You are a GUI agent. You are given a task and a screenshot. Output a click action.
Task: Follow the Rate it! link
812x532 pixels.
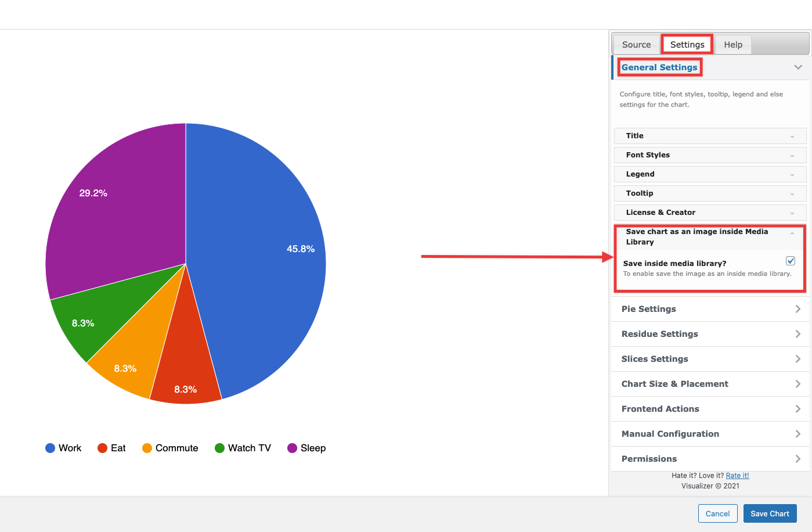737,476
